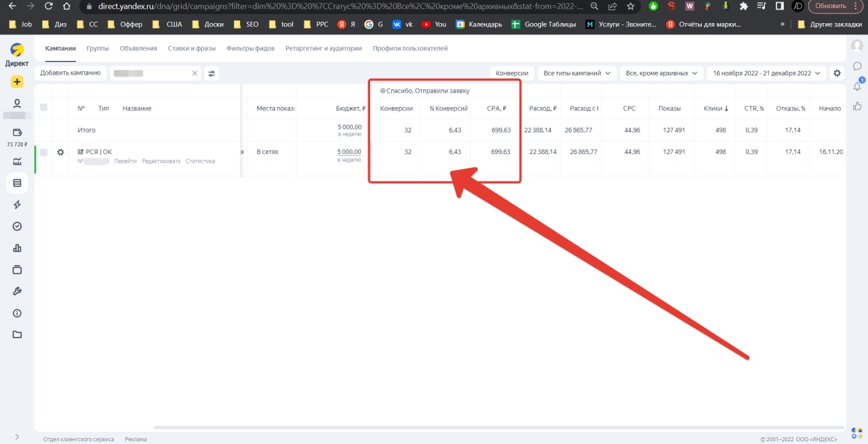This screenshot has height=444, width=868.
Task: Sort by the Показы column header
Action: coord(669,108)
